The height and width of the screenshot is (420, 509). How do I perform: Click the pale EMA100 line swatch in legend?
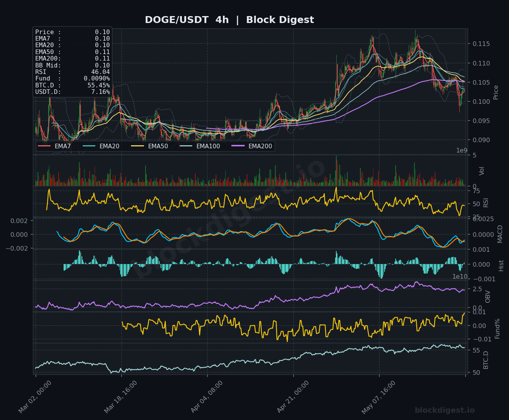186,146
